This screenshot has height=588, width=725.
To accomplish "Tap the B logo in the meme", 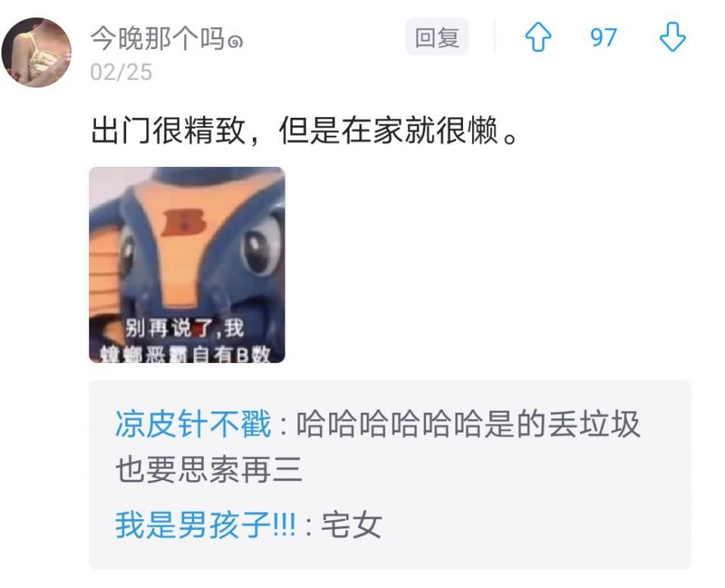I will click(183, 222).
